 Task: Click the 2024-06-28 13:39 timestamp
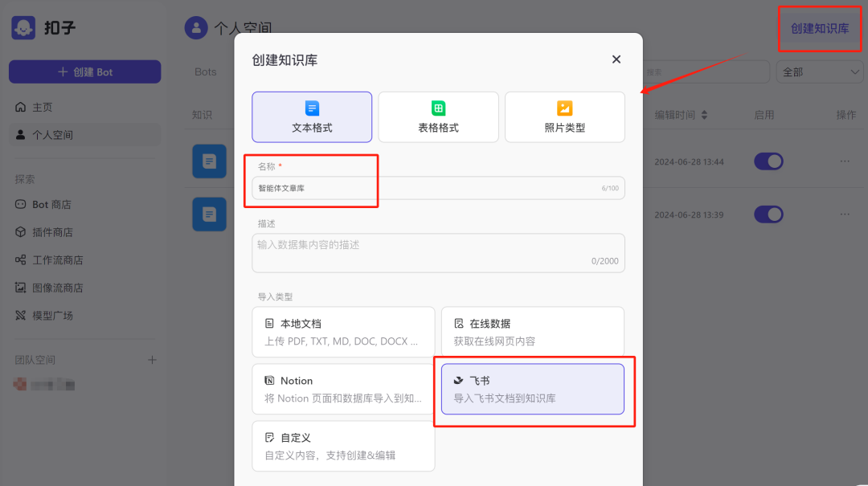point(690,214)
